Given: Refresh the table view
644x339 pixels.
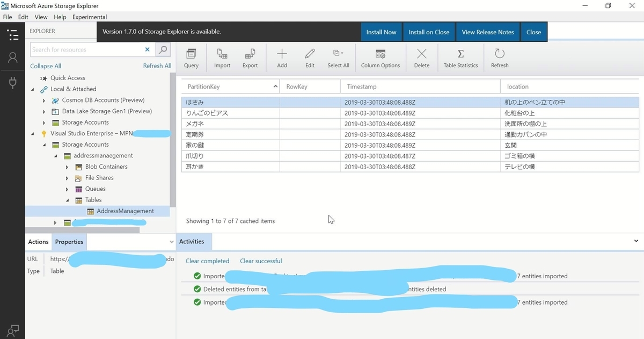Looking at the screenshot, I should [500, 58].
